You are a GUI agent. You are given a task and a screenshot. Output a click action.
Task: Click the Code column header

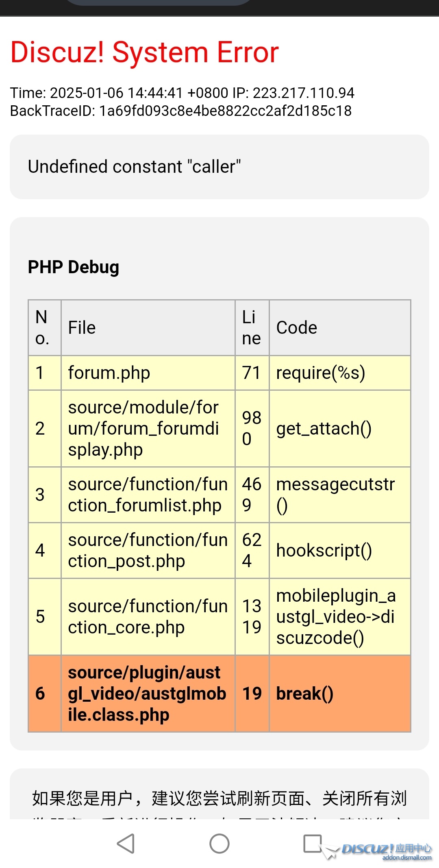point(297,328)
